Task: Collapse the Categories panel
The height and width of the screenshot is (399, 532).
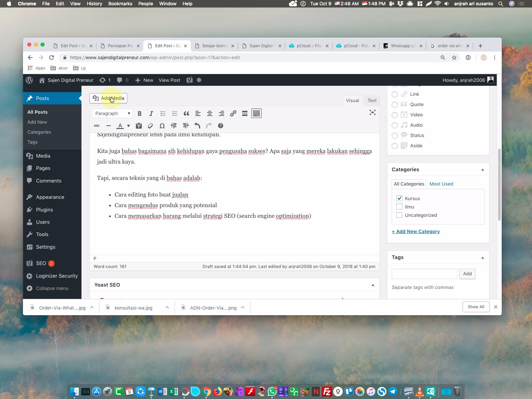Action: (482, 170)
